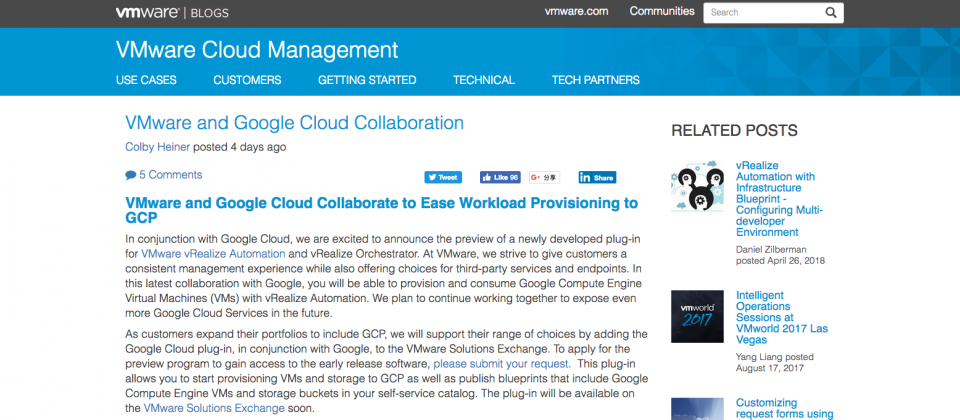Screen dimensions: 960x420
Task: Share the post with the Tweet button
Action: pos(443,178)
